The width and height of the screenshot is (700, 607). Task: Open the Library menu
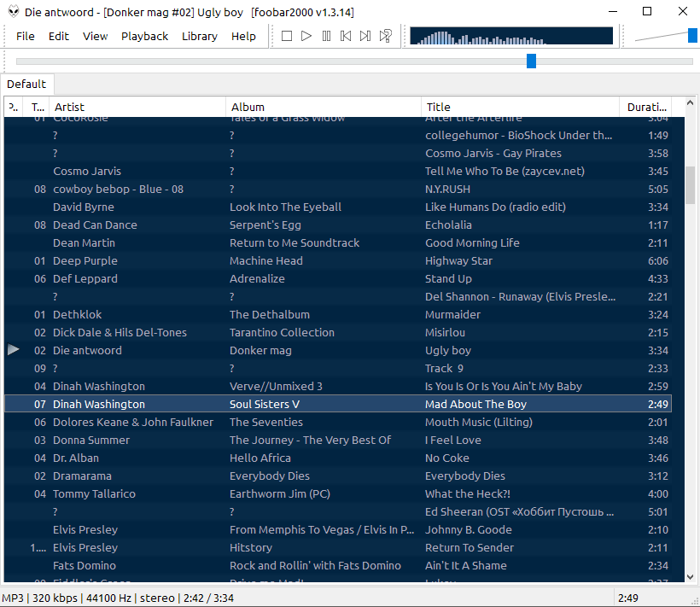[200, 36]
